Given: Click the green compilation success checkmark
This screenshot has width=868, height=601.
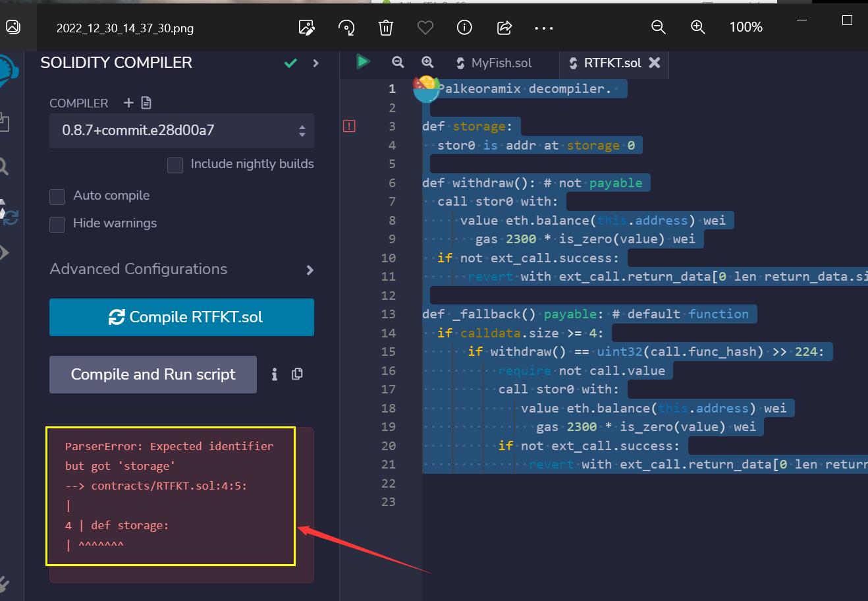Looking at the screenshot, I should (x=290, y=63).
